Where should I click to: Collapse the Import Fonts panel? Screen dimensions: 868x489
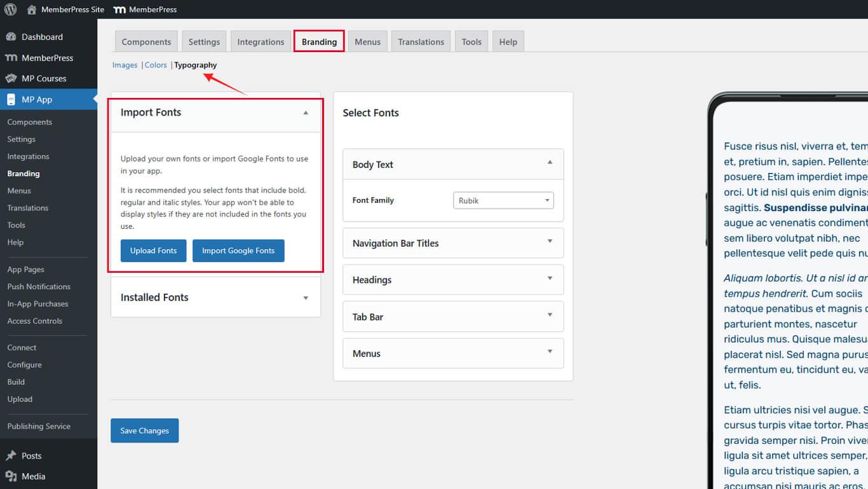point(306,113)
